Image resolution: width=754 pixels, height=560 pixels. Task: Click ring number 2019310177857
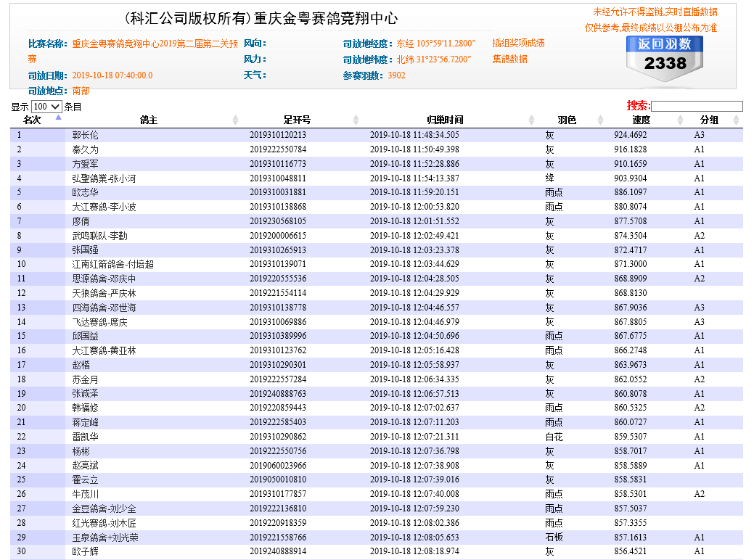(278, 494)
